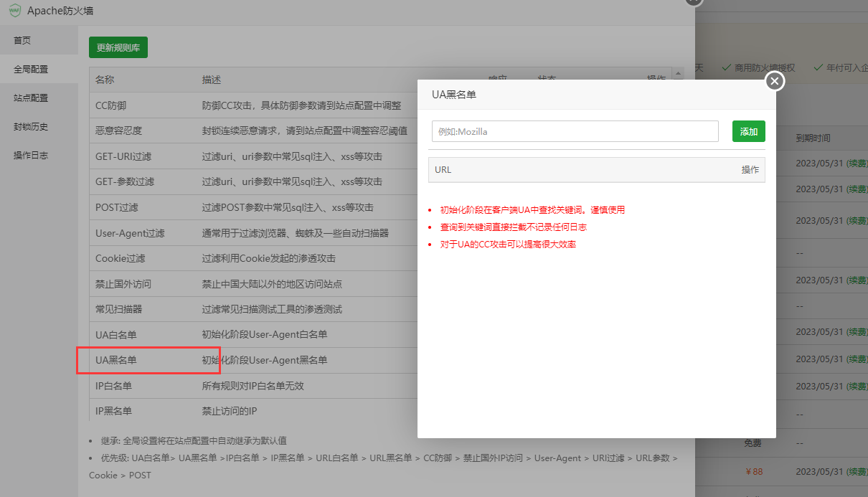Click the UA黑名单 dialog title
The height and width of the screenshot is (497, 868).
(x=454, y=94)
